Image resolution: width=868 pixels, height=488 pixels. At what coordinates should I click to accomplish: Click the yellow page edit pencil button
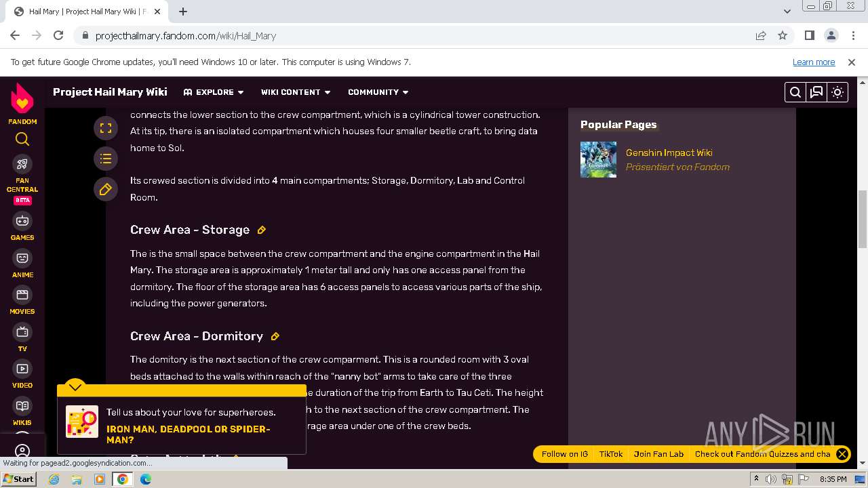(105, 190)
